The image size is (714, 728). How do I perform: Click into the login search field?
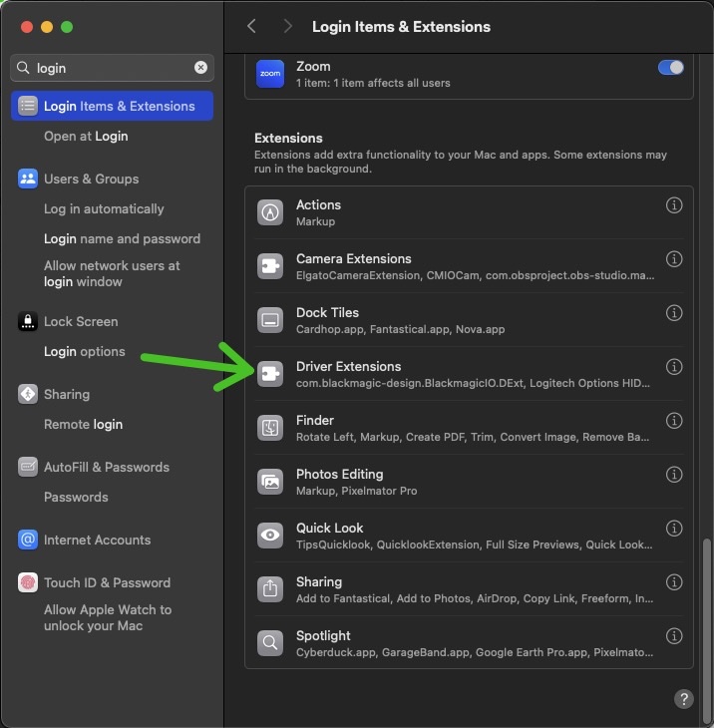coord(113,68)
